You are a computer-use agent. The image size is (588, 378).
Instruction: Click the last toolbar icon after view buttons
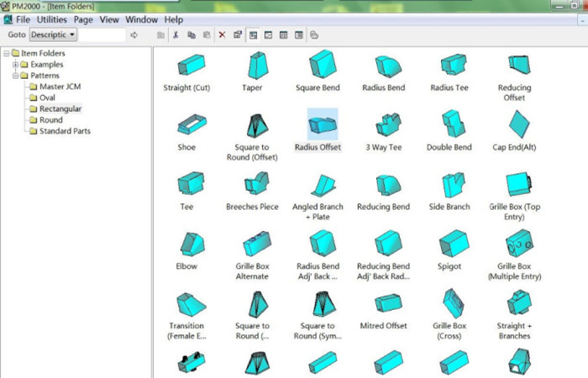[314, 35]
